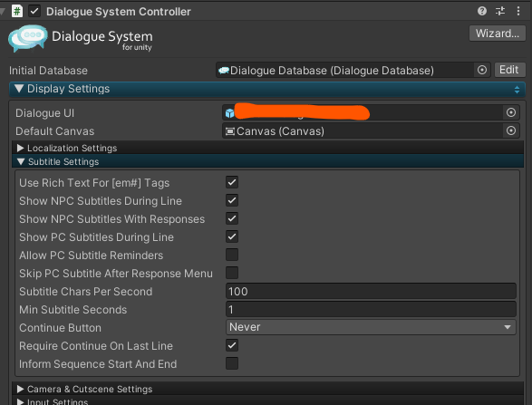Image resolution: width=532 pixels, height=405 pixels.
Task: Click Edit button for Initial Database
Action: pos(509,70)
